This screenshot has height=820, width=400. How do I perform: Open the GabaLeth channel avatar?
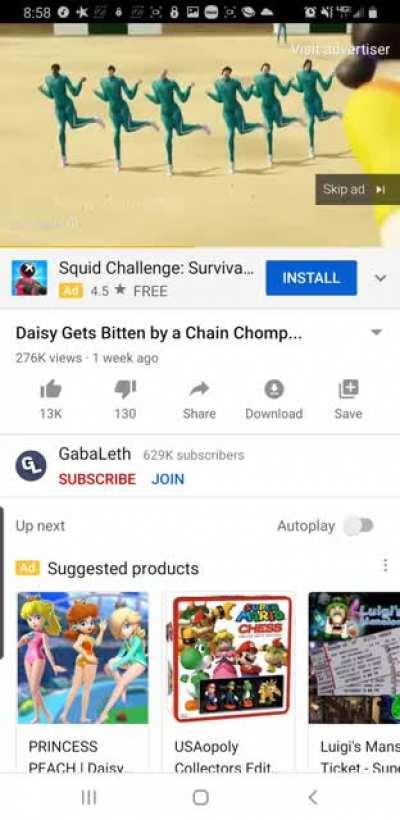pos(31,465)
